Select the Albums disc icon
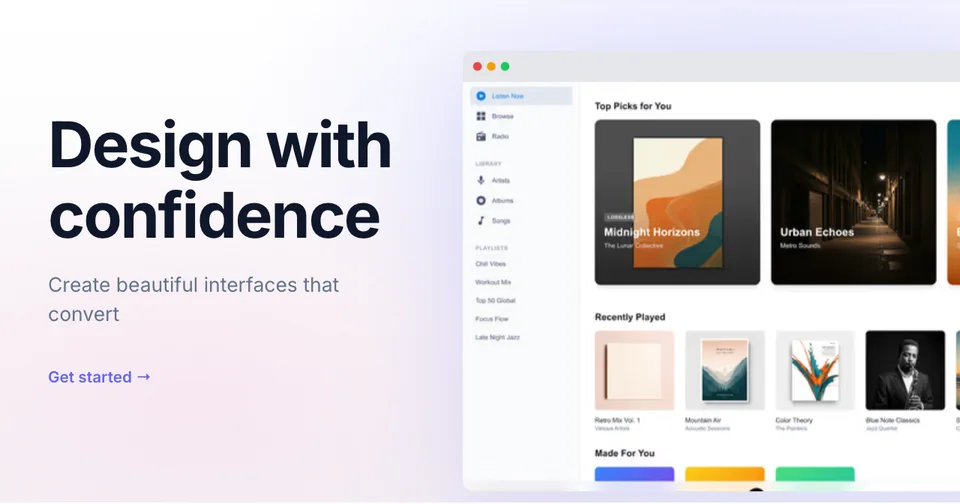960x504 pixels. pyautogui.click(x=481, y=200)
